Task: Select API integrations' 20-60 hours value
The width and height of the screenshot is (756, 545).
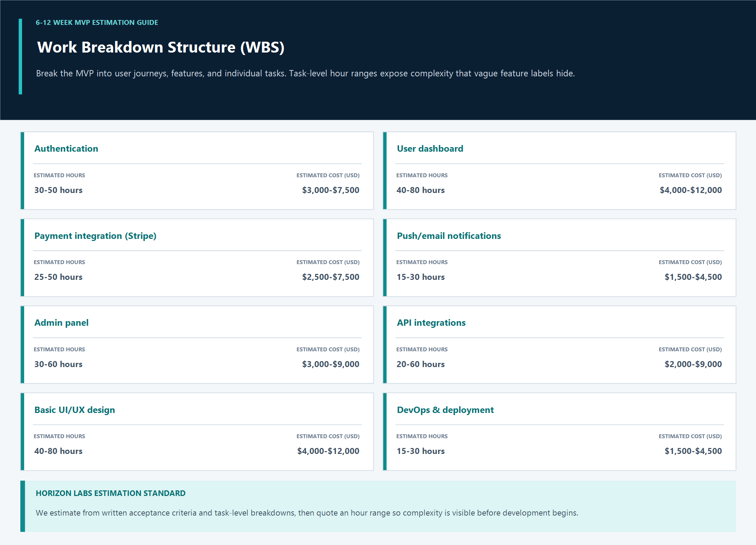Action: [421, 364]
